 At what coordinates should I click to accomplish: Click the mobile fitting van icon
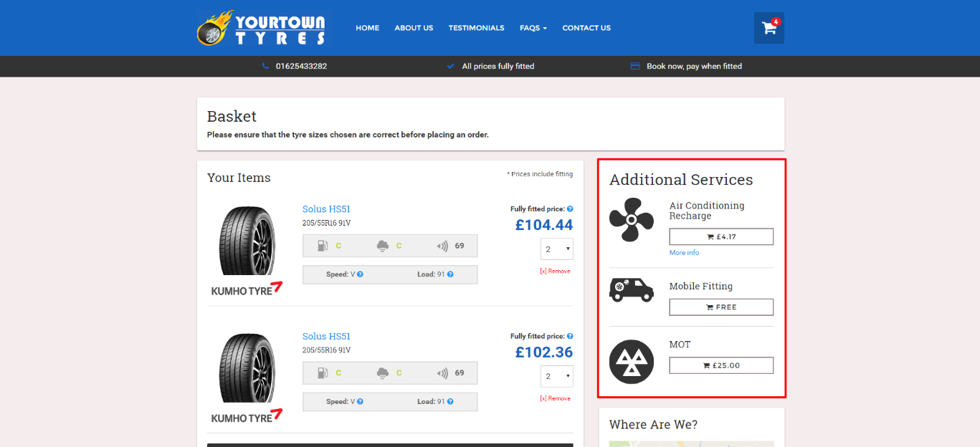(632, 289)
